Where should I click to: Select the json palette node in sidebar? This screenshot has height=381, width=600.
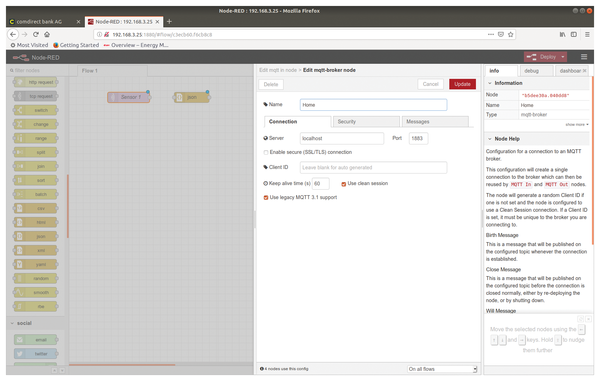tap(36, 236)
